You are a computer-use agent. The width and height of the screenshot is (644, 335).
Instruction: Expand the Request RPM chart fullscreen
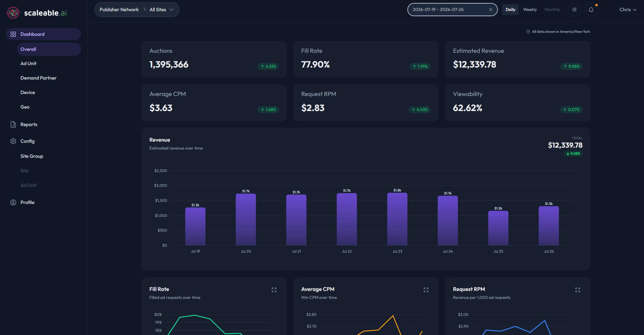578,290
